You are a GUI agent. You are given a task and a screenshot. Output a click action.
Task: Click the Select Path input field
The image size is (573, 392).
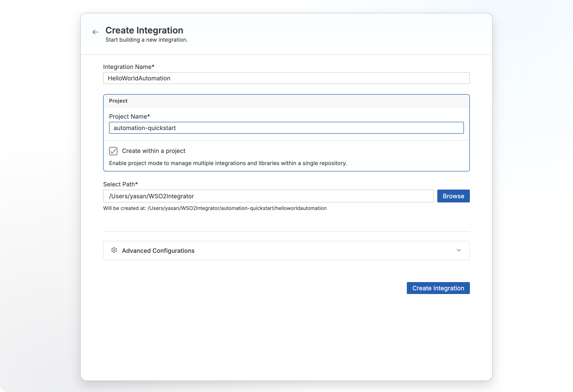tap(268, 196)
